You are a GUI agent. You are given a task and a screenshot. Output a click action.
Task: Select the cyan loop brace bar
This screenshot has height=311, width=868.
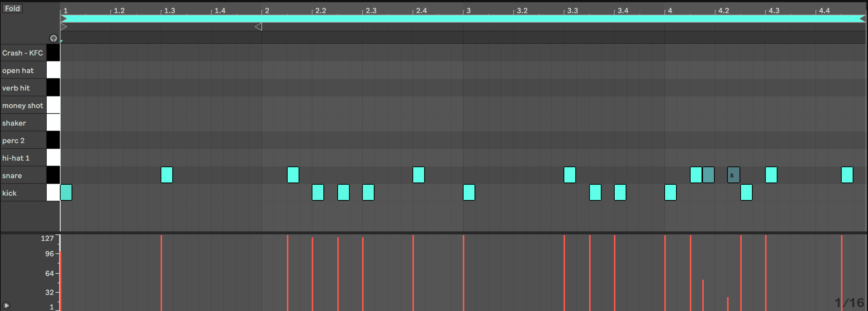(463, 19)
